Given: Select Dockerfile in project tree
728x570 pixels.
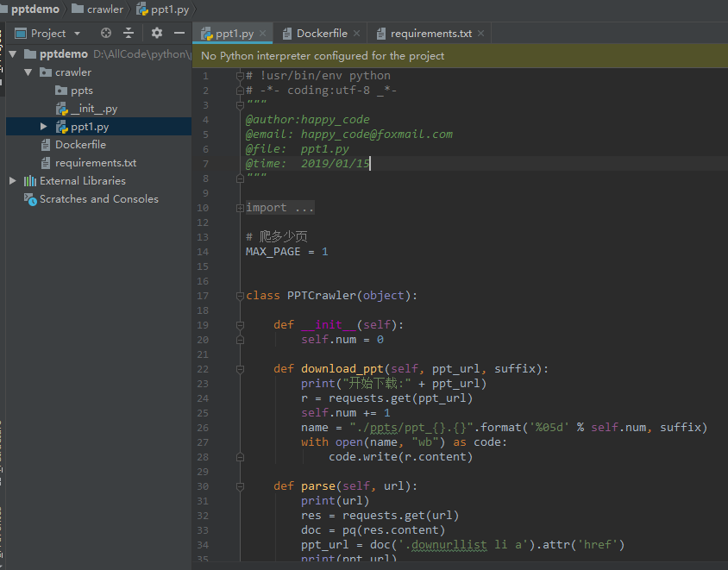Looking at the screenshot, I should [80, 145].
